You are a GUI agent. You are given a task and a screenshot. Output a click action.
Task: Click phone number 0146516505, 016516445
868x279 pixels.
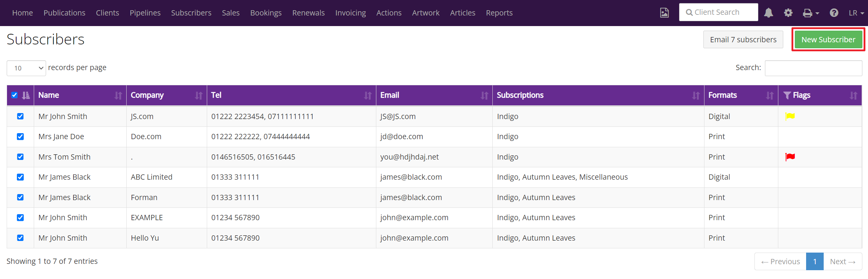click(x=253, y=157)
